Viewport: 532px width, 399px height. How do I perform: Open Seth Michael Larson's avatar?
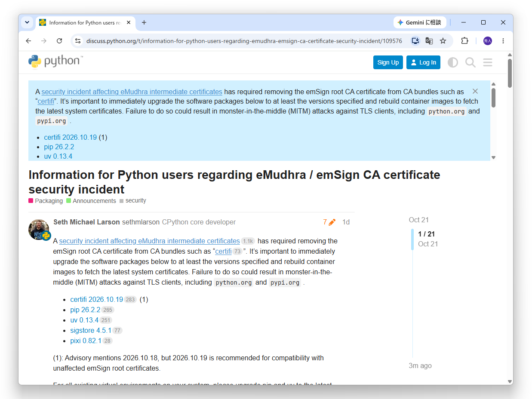(39, 229)
